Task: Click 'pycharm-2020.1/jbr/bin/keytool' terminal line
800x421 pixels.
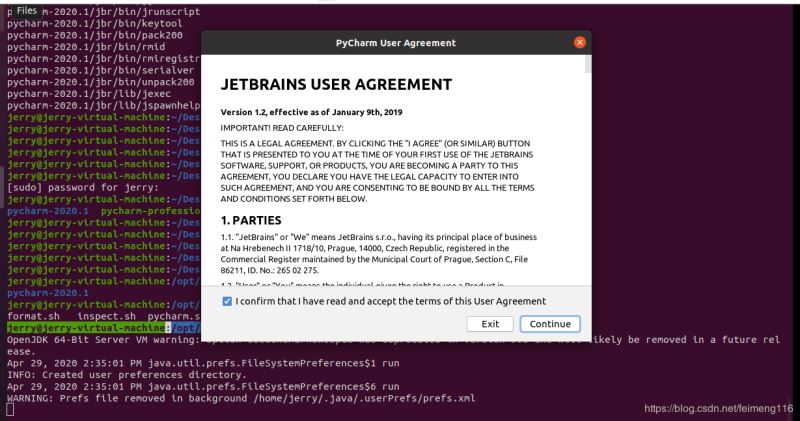Action: tap(95, 23)
